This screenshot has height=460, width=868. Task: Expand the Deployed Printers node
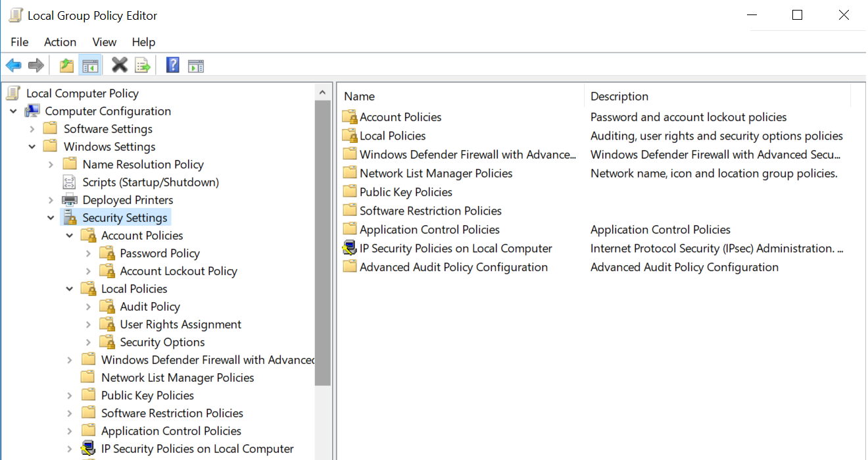click(51, 200)
